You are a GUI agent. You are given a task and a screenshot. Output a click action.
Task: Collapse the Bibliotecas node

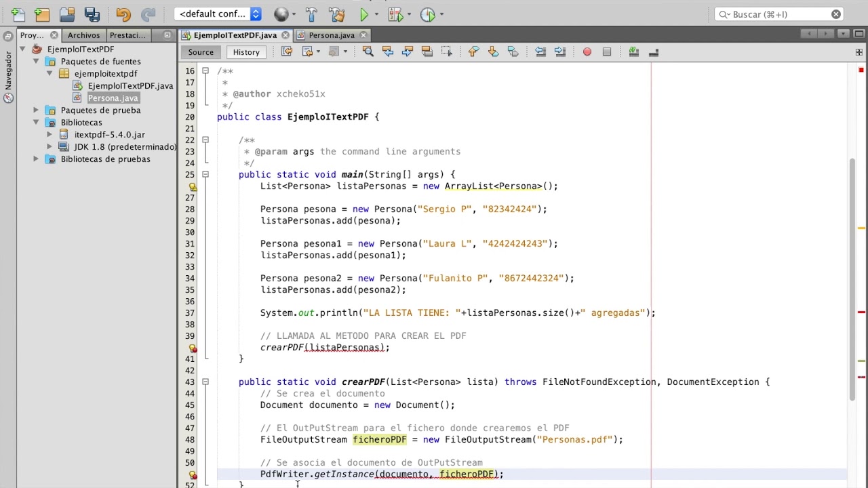click(x=36, y=122)
